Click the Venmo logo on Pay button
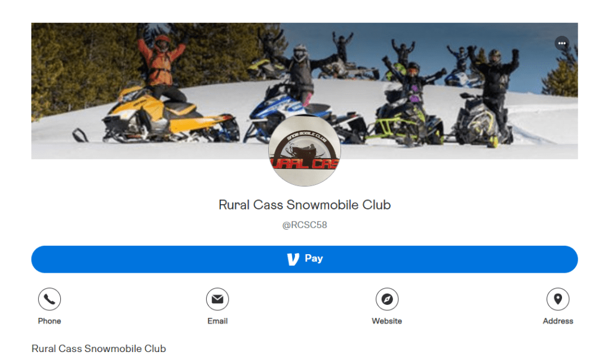This screenshot has height=364, width=611. 293,259
